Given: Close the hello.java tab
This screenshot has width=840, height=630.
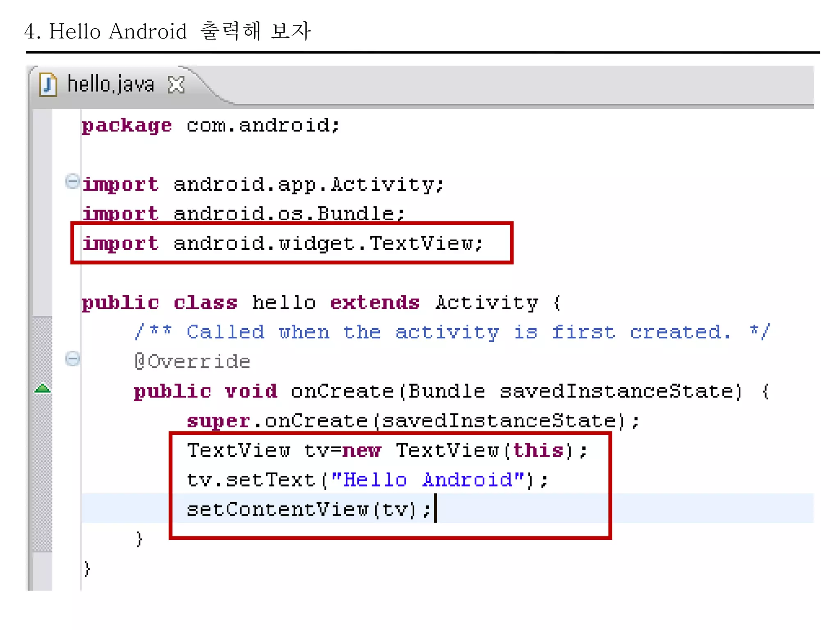Looking at the screenshot, I should [x=176, y=85].
